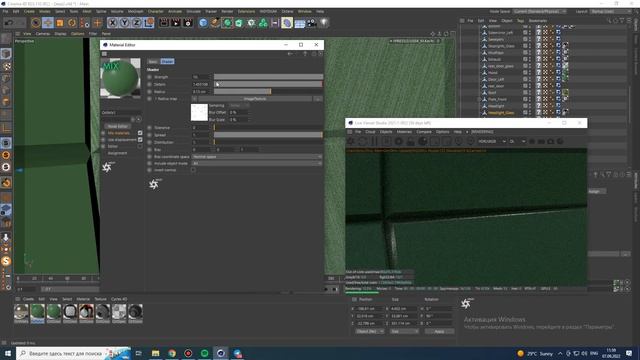This screenshot has width=640, height=360.
Task: Click the browse button beside ImageTexture
Action: [318, 99]
